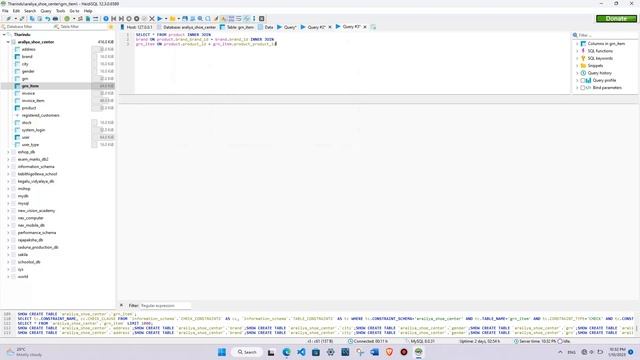Click the user table icon
Viewport: 640px width, 360px height.
[x=17, y=138]
